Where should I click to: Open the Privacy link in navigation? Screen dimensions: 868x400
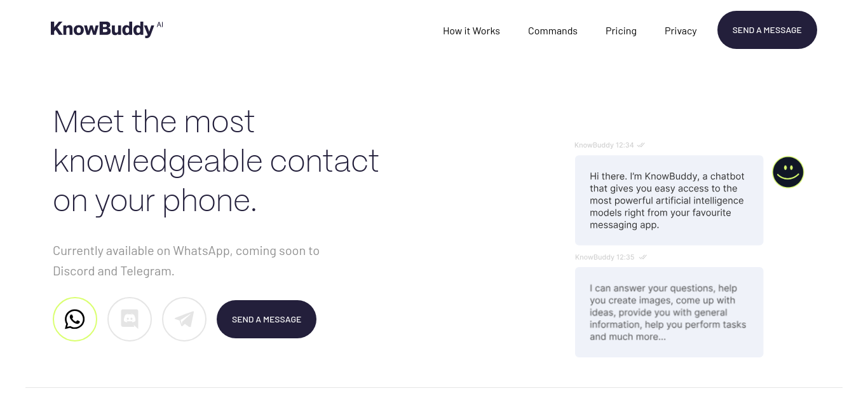coord(681,31)
